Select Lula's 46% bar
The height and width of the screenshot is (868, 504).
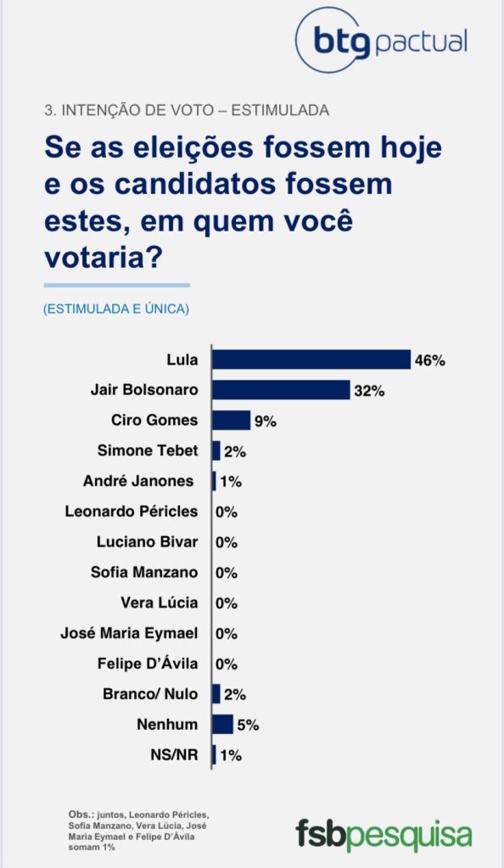[x=311, y=359]
